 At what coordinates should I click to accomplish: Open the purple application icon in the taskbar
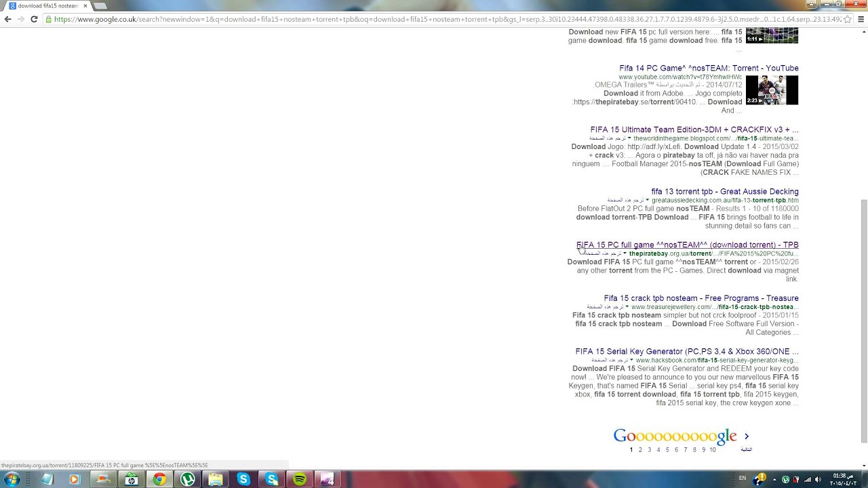(328, 479)
